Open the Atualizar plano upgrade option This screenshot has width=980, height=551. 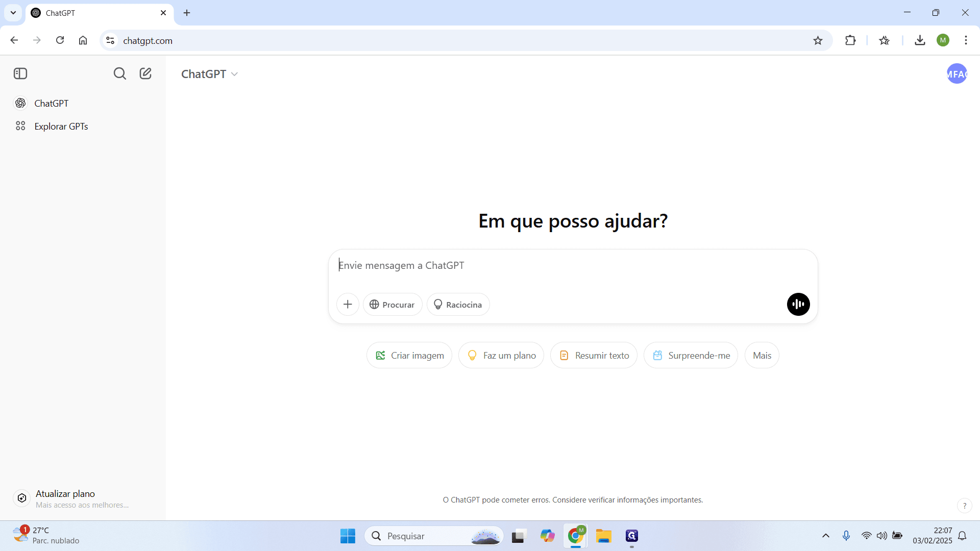point(83,498)
